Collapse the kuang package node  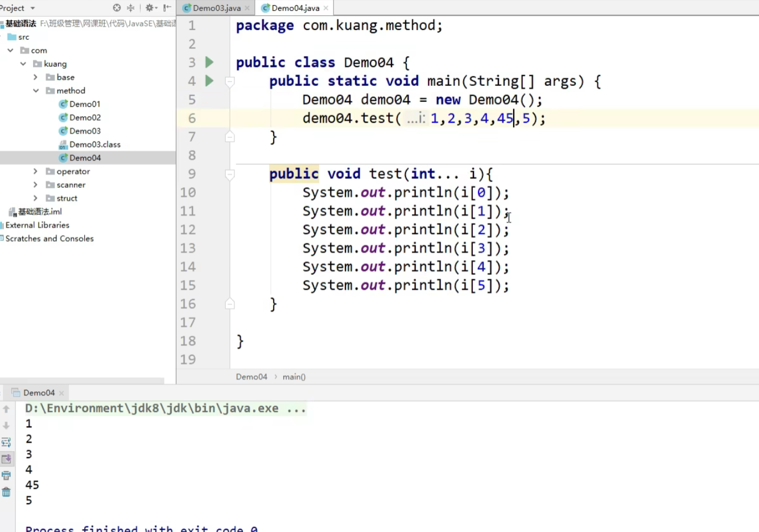[23, 64]
